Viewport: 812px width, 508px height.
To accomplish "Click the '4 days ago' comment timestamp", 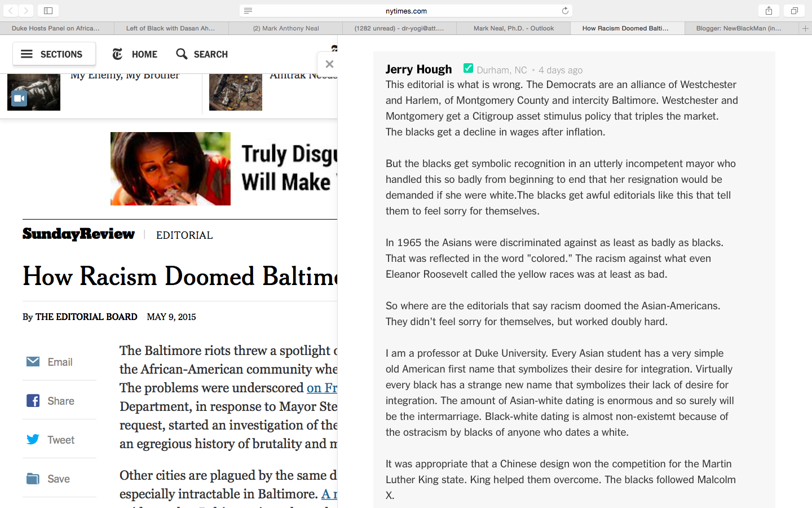I will (561, 70).
